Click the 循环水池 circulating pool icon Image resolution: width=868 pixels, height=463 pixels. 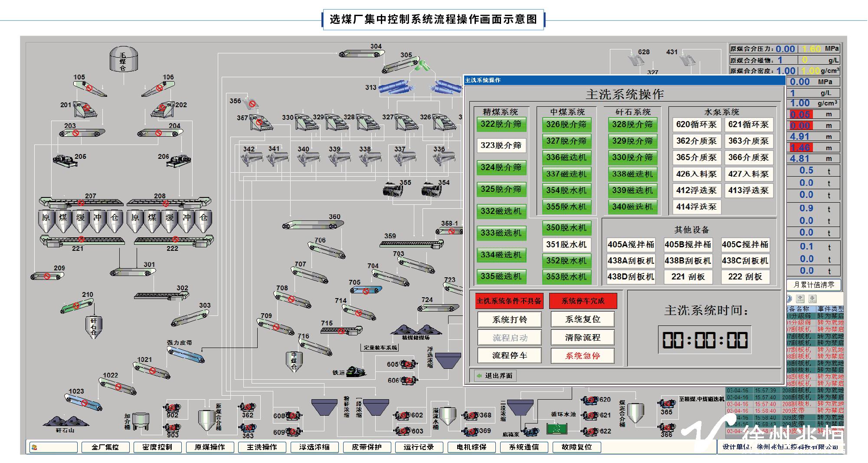pyautogui.click(x=557, y=428)
